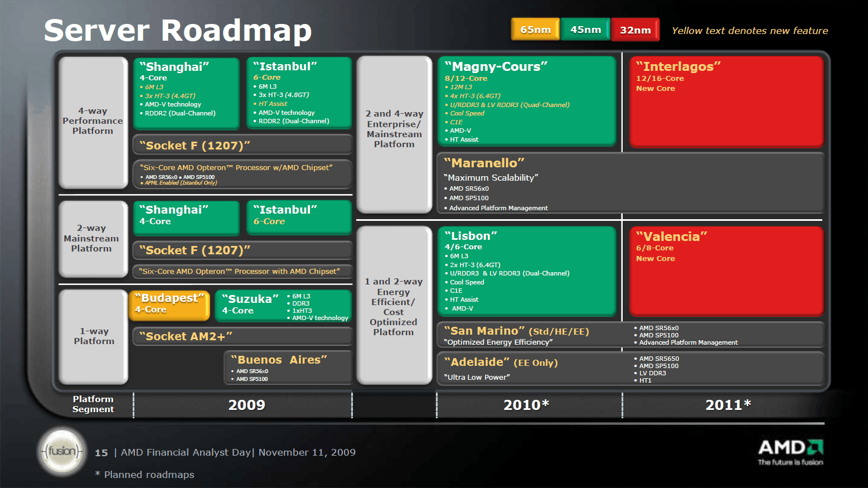Click the "4x HT-3 (6.4GT)" bullet

(475, 96)
